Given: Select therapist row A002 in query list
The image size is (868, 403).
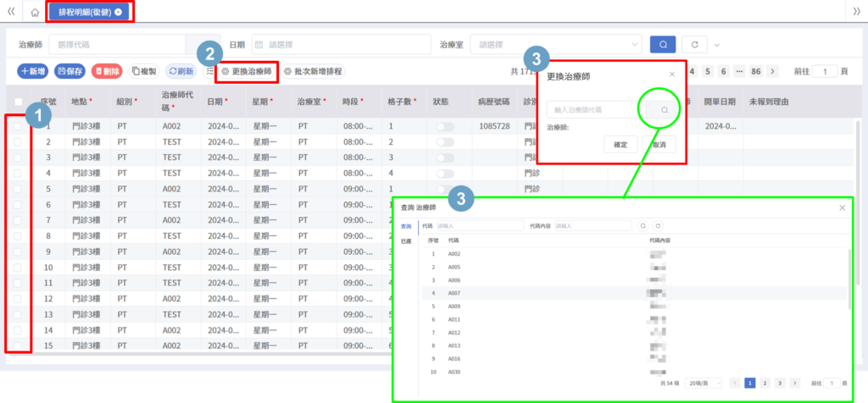Looking at the screenshot, I should (634, 254).
